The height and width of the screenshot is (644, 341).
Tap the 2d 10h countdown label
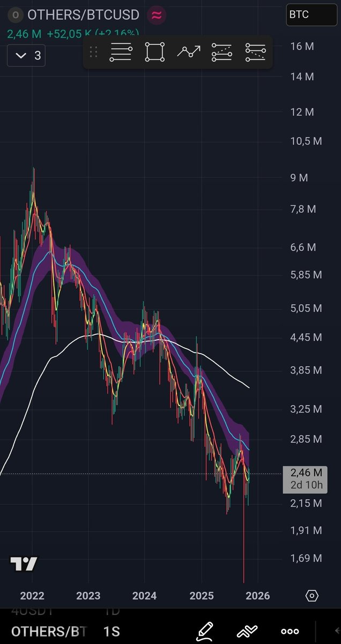point(306,486)
